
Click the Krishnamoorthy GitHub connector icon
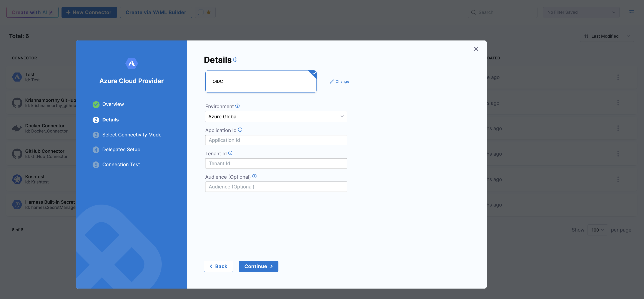tap(17, 102)
